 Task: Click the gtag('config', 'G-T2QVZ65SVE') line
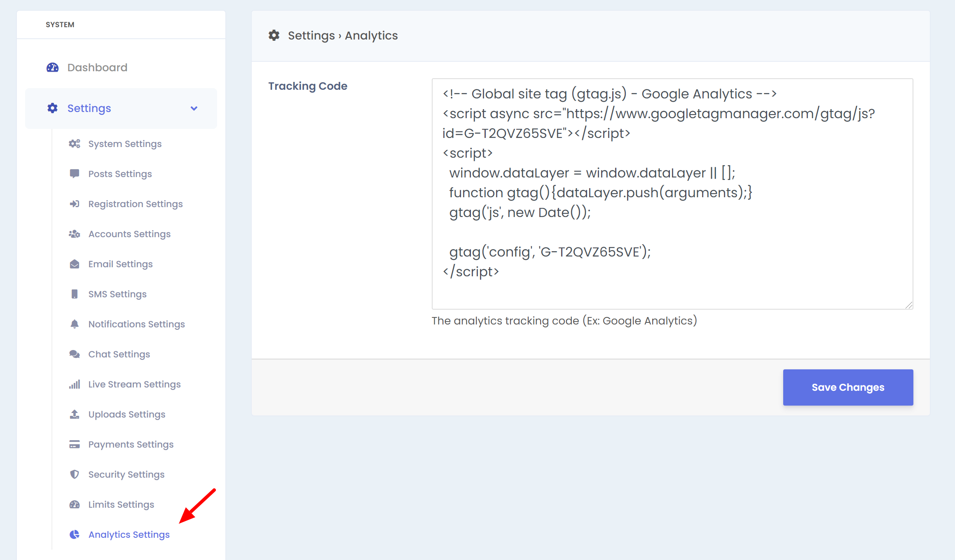coord(550,252)
